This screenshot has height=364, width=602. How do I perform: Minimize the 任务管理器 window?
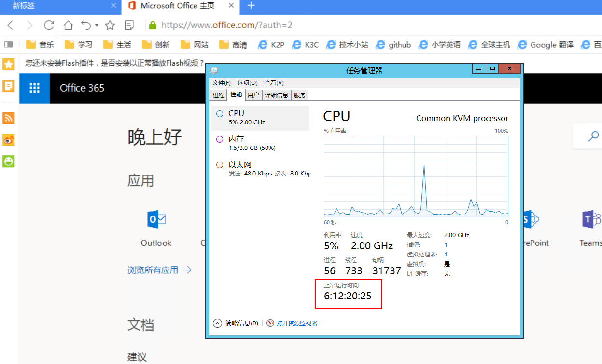pyautogui.click(x=479, y=69)
